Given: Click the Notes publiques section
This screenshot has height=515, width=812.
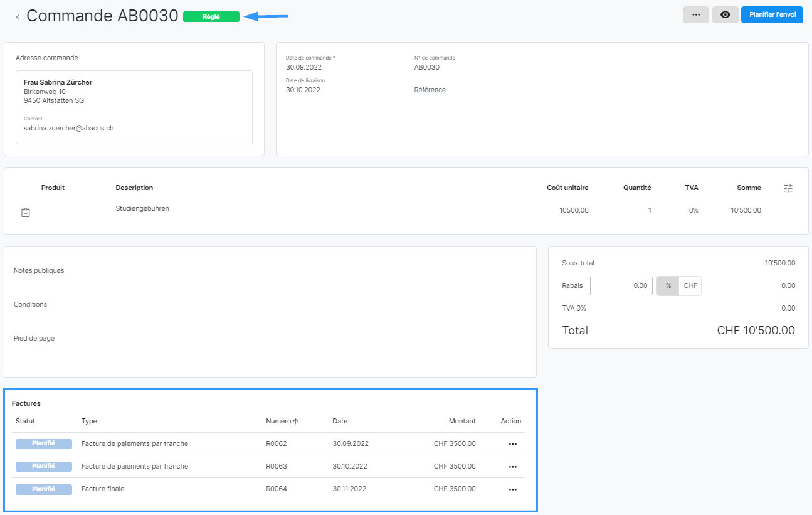Looking at the screenshot, I should (x=39, y=271).
